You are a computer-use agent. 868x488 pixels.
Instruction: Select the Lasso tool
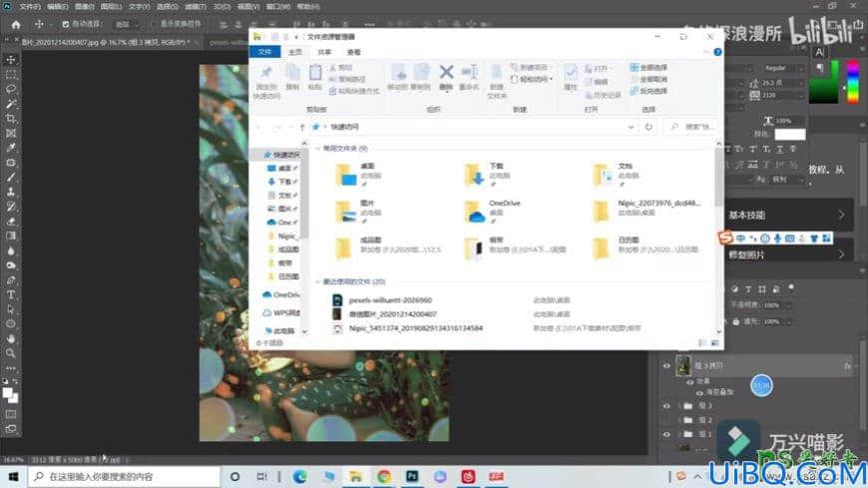(x=11, y=89)
